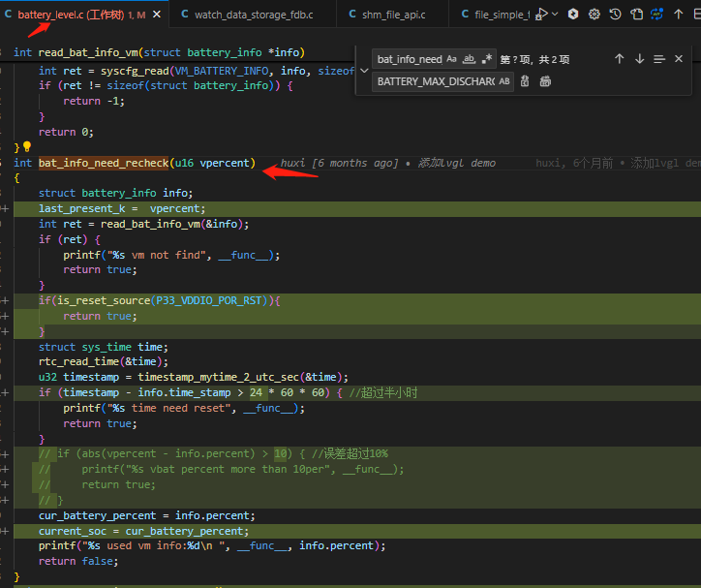Screen dimensions: 701x588
Task: Click the diff marker beside is_reset_source line
Action: pos(5,300)
